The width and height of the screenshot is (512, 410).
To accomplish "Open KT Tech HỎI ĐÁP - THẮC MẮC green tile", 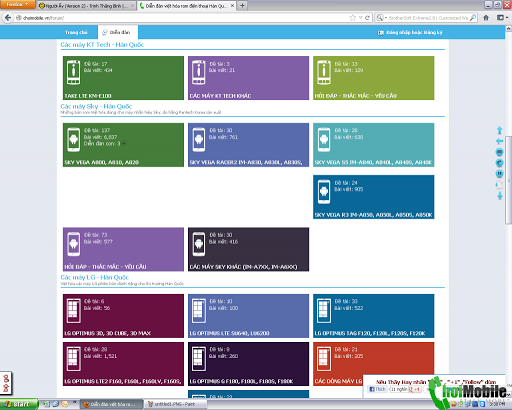I will click(x=374, y=78).
